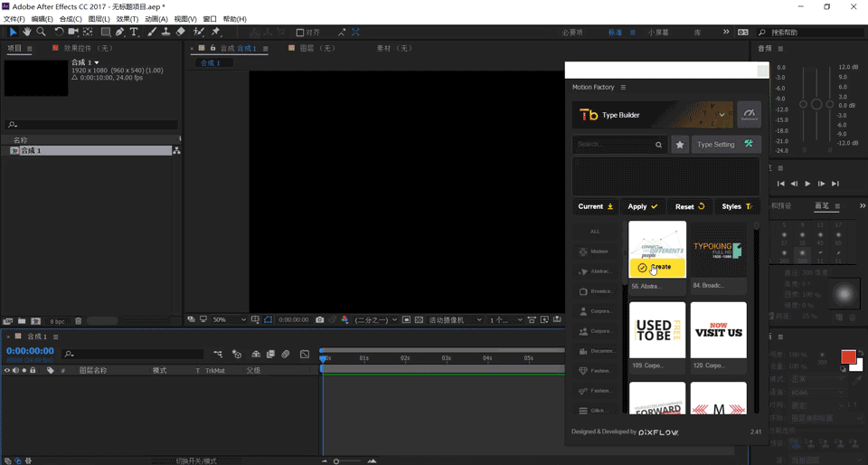Click the Current button in Motion Factory
This screenshot has width=868, height=465.
[596, 206]
